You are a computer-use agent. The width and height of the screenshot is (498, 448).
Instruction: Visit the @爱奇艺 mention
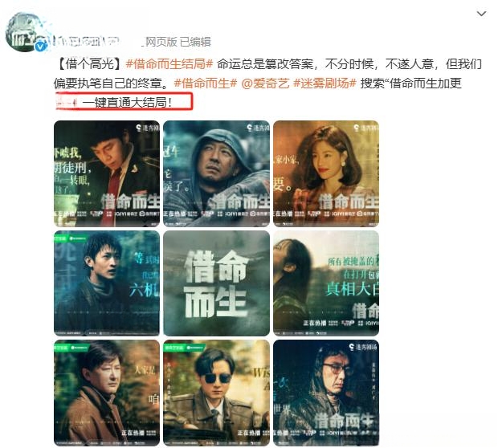tap(266, 83)
